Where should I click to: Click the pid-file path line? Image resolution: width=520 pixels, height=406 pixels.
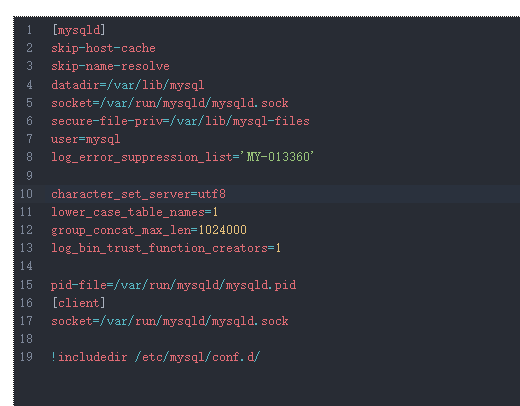173,285
